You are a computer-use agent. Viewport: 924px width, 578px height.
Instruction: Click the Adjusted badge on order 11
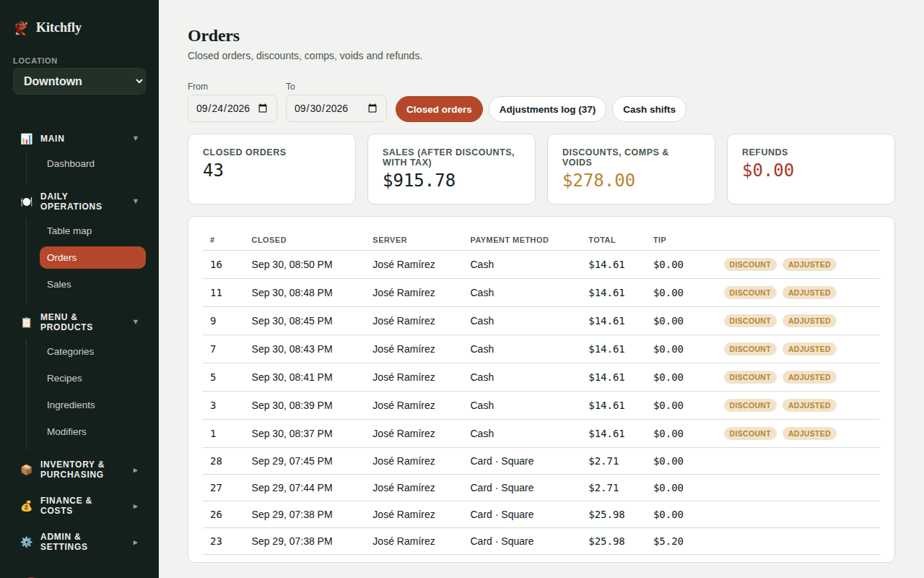809,293
